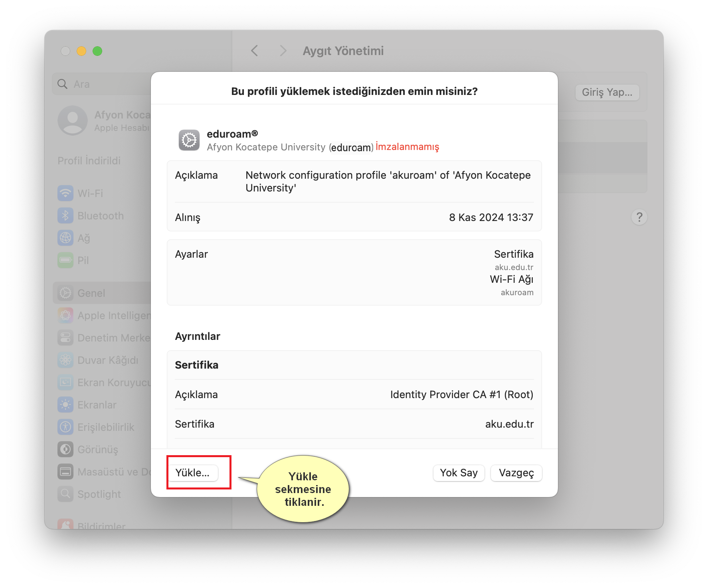Cancel with the Vazgeç button
Screen dimensions: 708x588
coord(516,473)
